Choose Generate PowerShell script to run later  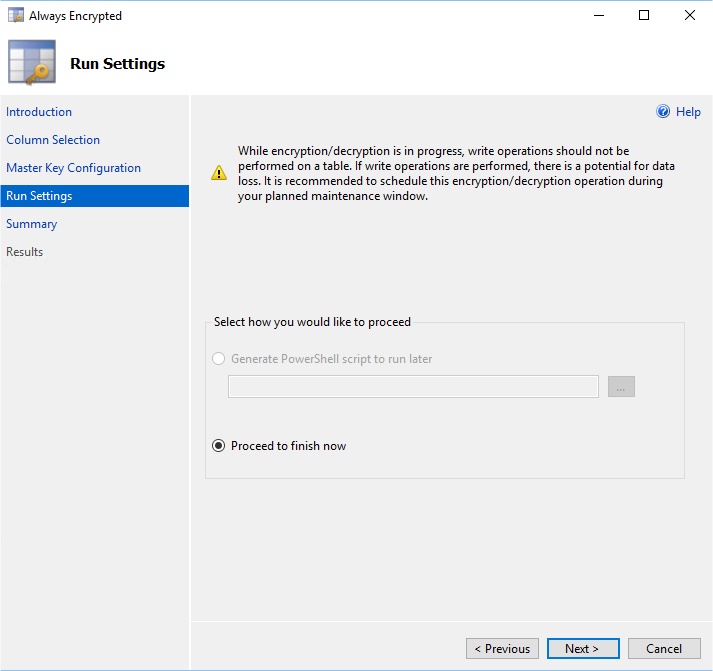point(219,359)
